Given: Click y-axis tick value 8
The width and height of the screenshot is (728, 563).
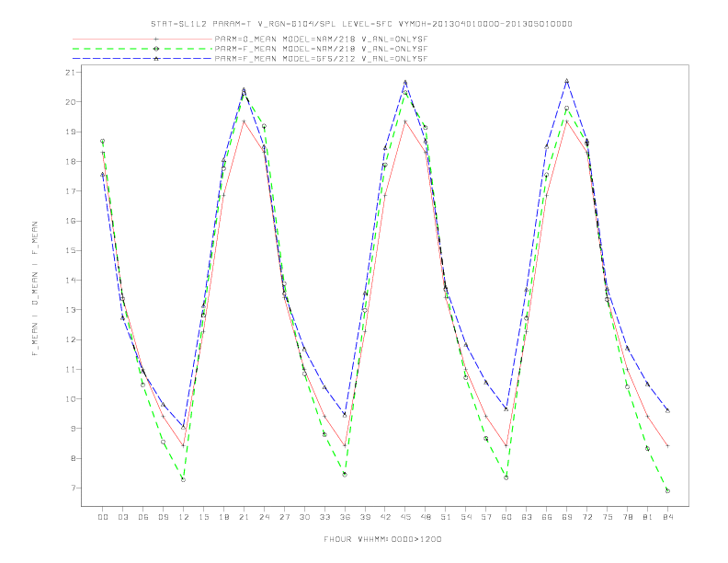Looking at the screenshot, I should click(x=73, y=458).
